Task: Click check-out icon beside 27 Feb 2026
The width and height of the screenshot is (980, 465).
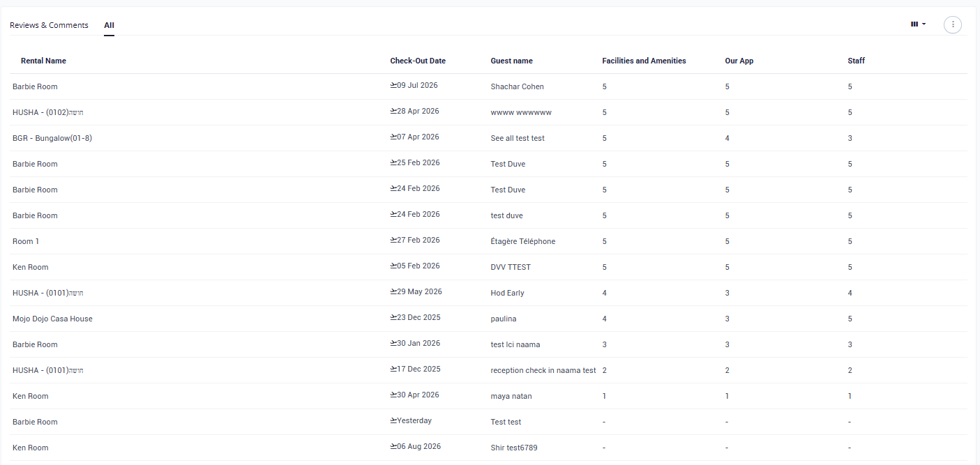Action: [x=393, y=240]
